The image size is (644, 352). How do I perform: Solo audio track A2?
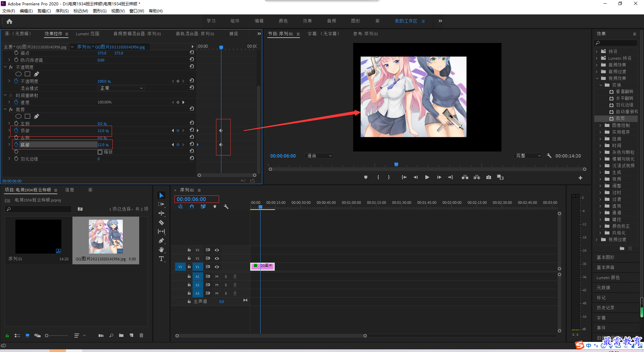[226, 285]
